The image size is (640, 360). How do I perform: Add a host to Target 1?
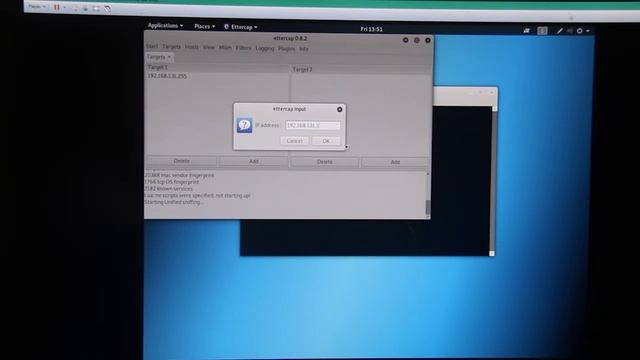253,161
